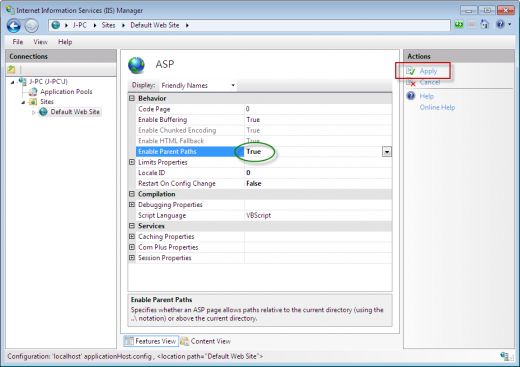The image size is (520, 367).
Task: Click the Features View tab icon
Action: [129, 341]
